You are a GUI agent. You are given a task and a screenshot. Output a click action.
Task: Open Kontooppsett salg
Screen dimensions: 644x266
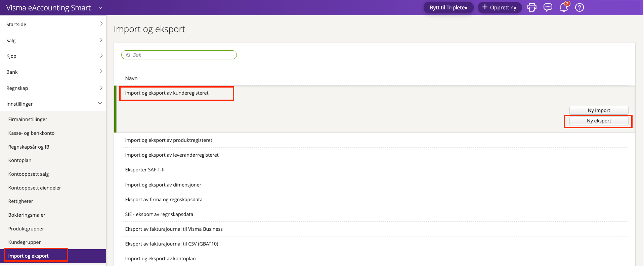click(29, 174)
